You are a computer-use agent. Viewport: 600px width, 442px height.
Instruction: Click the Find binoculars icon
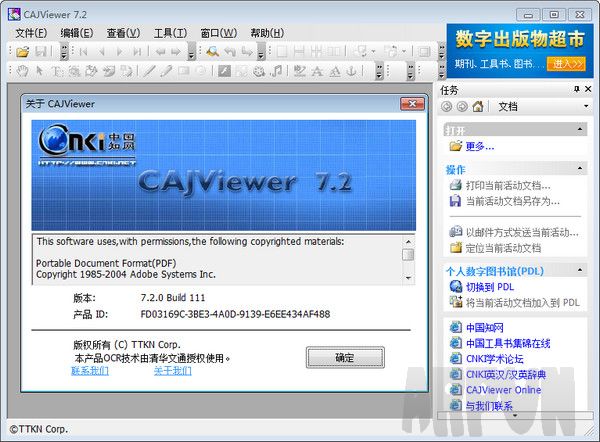[212, 51]
